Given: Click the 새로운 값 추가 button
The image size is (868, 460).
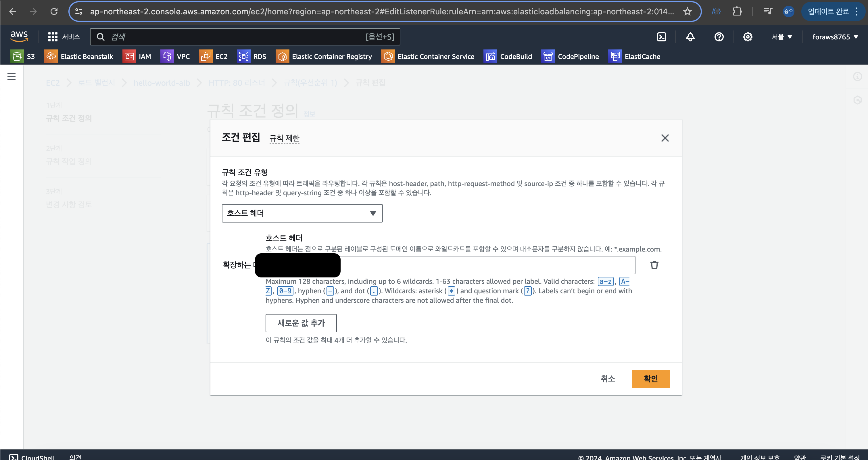Looking at the screenshot, I should tap(301, 323).
